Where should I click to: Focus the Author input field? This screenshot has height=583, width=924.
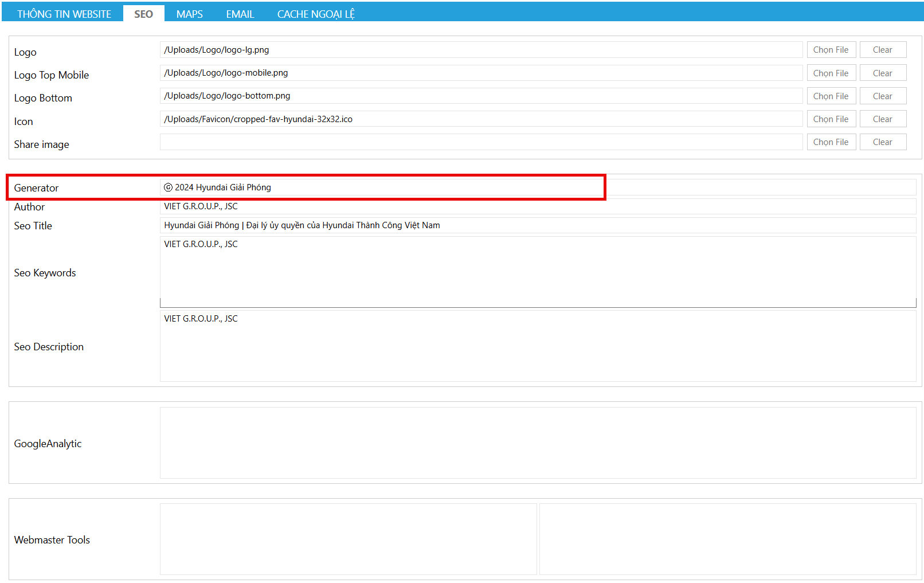pos(538,206)
